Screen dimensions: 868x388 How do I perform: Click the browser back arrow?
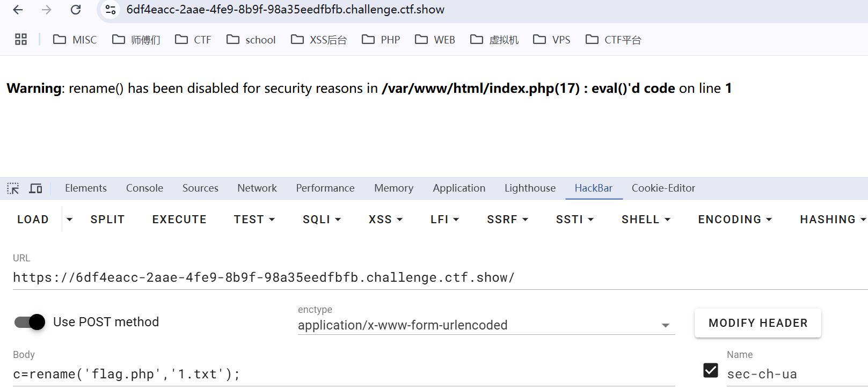[18, 10]
